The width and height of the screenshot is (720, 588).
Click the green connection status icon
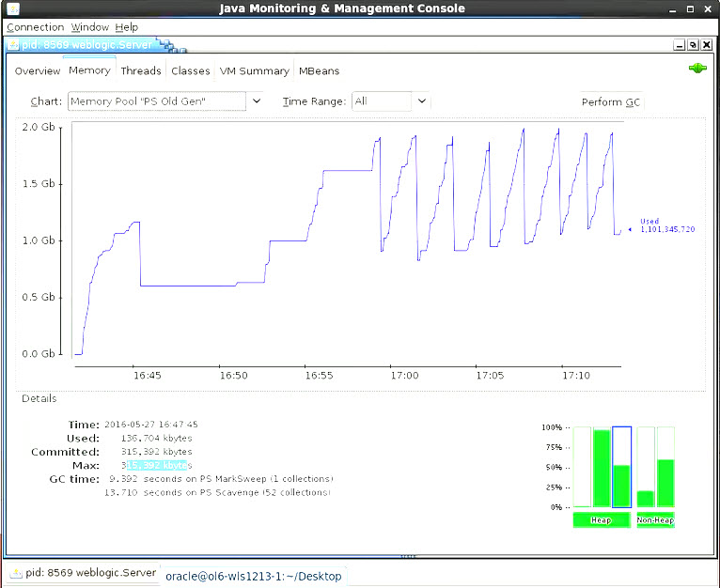(x=697, y=69)
